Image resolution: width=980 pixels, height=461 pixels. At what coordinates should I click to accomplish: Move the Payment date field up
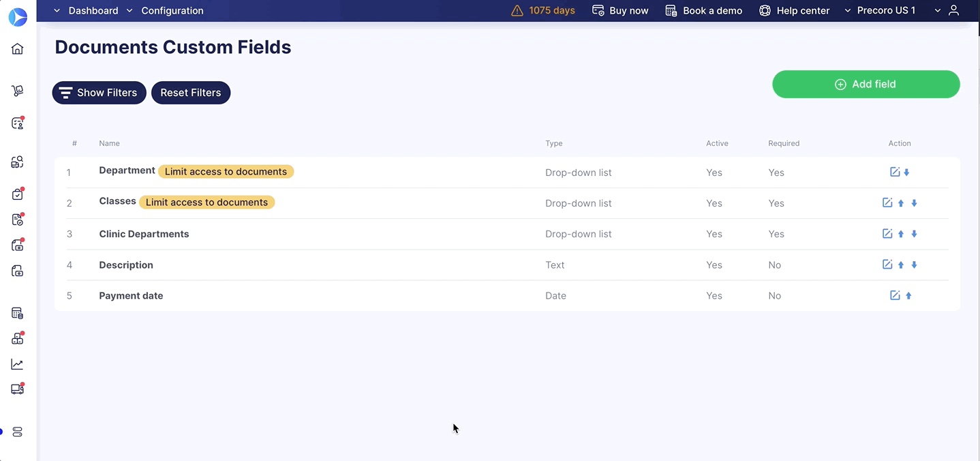point(908,296)
